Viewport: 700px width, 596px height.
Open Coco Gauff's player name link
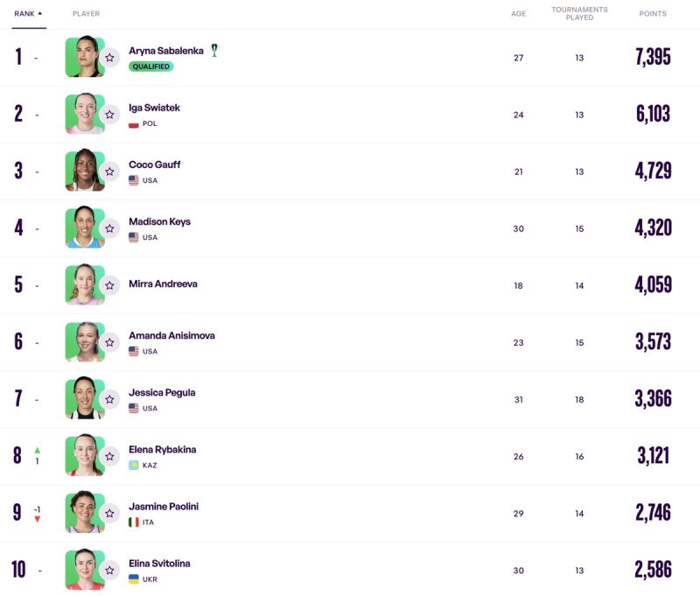155,165
